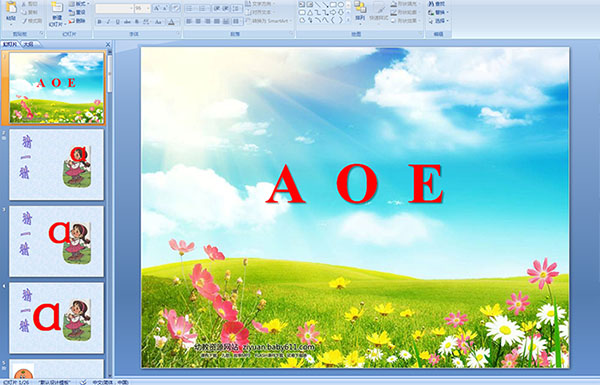Toggle Italic formatting

coord(108,22)
